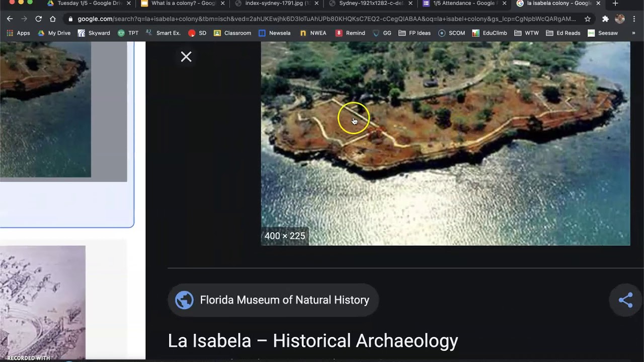The image size is (644, 362).
Task: Bookmark this page with the star icon
Action: click(588, 19)
